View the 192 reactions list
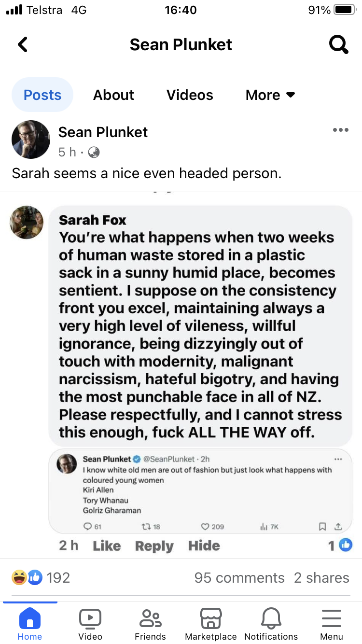 pyautogui.click(x=41, y=577)
